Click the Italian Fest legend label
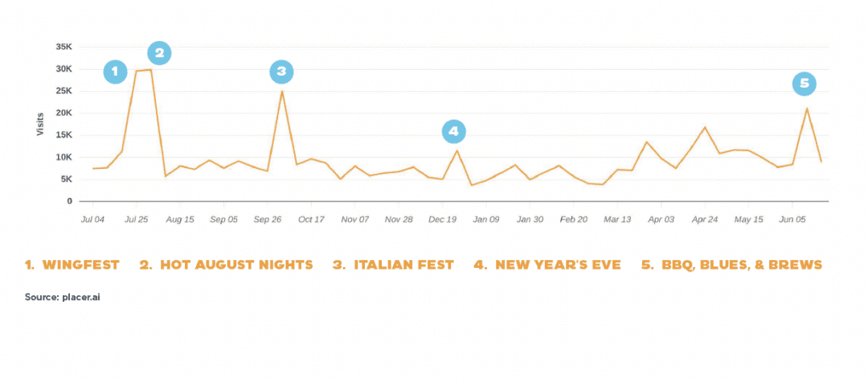The width and height of the screenshot is (868, 383). point(393,265)
